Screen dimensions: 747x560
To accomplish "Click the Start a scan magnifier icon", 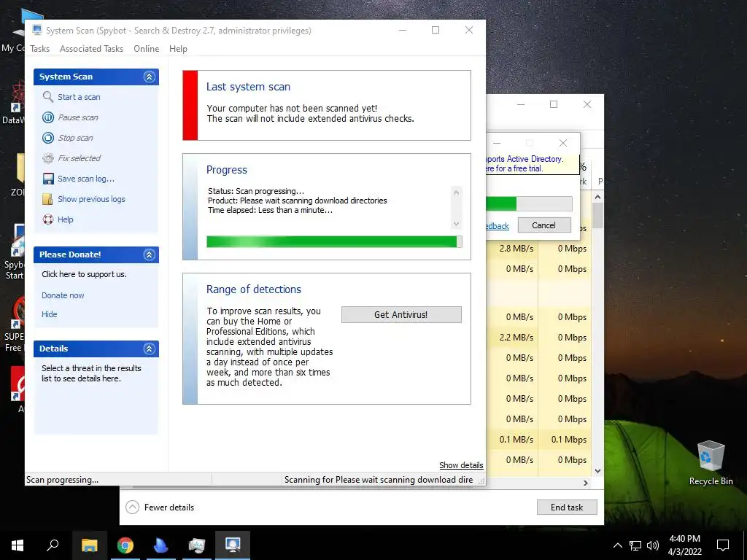I will [x=48, y=97].
